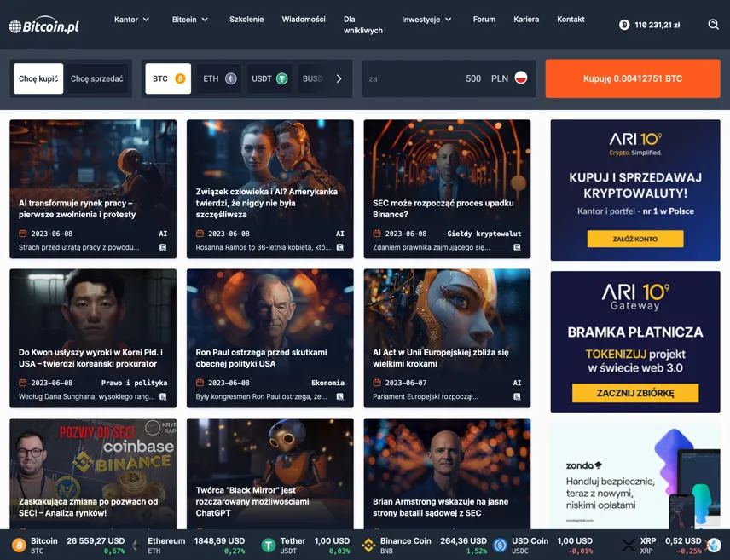Click the 110 231,21 zł Bitcoin price
730x560 pixels.
(657, 25)
